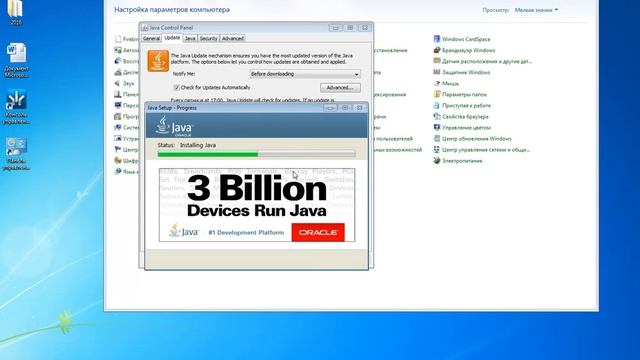Image resolution: width=640 pixels, height=360 pixels.
Task: Minimize the Java Setup Progress window
Action: point(330,108)
